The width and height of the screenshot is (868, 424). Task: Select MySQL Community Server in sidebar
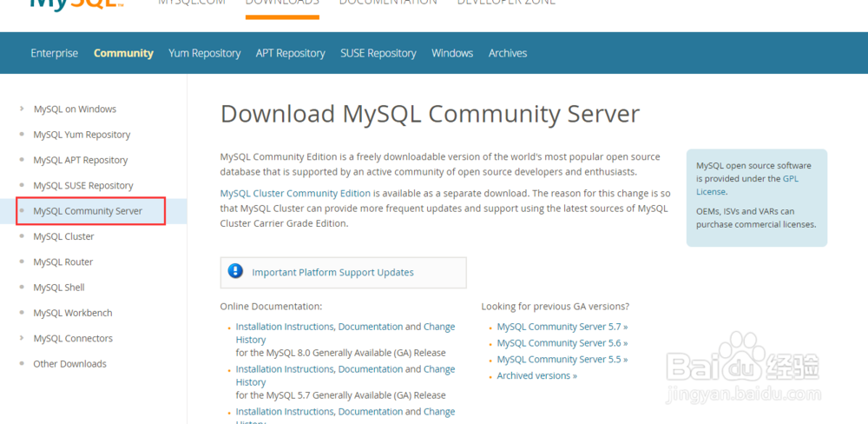pyautogui.click(x=88, y=211)
